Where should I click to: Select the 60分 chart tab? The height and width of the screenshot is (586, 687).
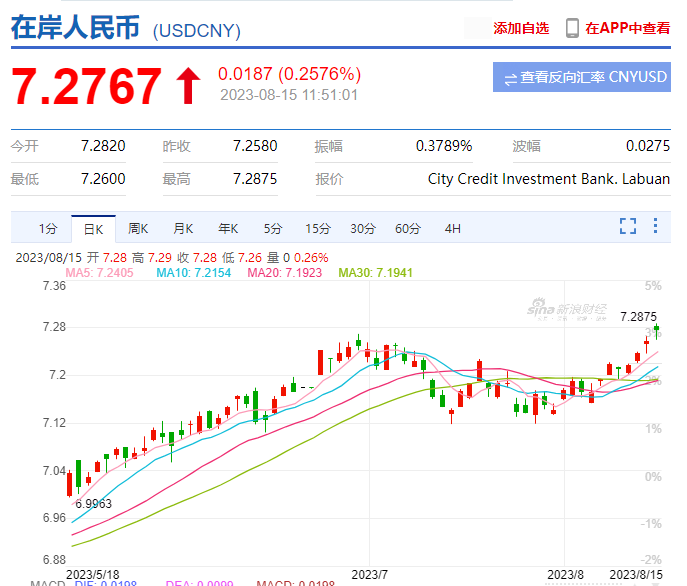pyautogui.click(x=408, y=229)
